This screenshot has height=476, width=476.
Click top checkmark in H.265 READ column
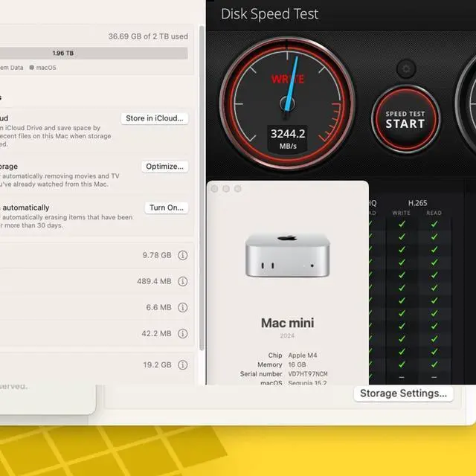click(434, 225)
